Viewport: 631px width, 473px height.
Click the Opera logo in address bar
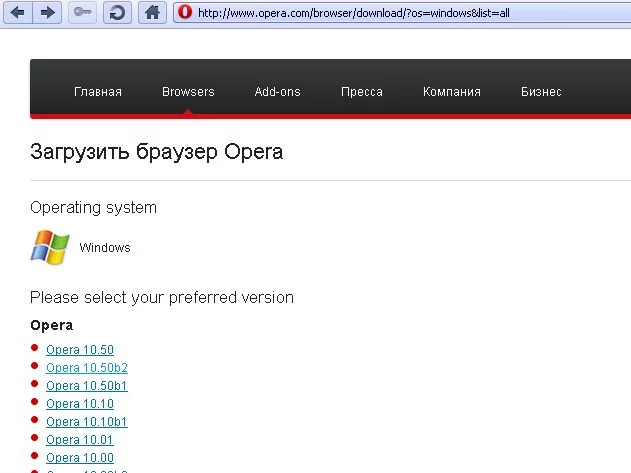click(185, 12)
